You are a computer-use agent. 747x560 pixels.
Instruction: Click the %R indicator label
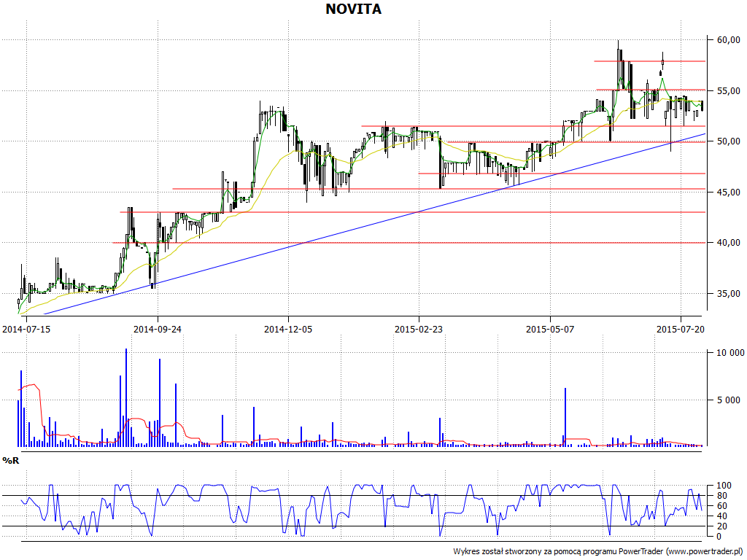click(11, 461)
